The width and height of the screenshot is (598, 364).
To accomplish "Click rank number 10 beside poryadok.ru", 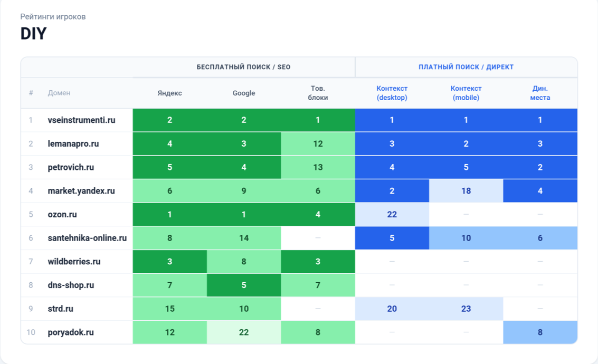I will pyautogui.click(x=31, y=332).
